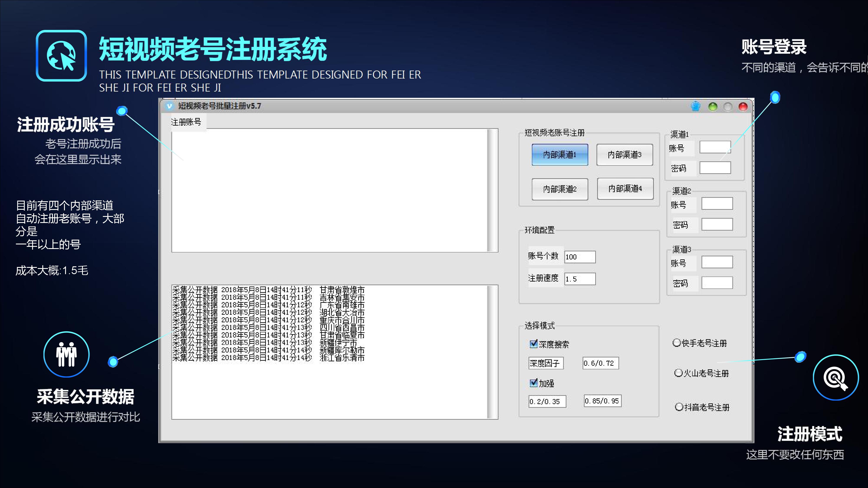This screenshot has width=868, height=488.
Task: Click the red close circle in title bar
Action: point(743,107)
